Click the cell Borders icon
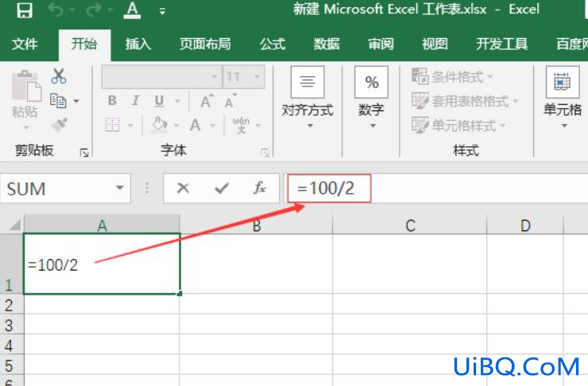588x386 pixels. [112, 125]
